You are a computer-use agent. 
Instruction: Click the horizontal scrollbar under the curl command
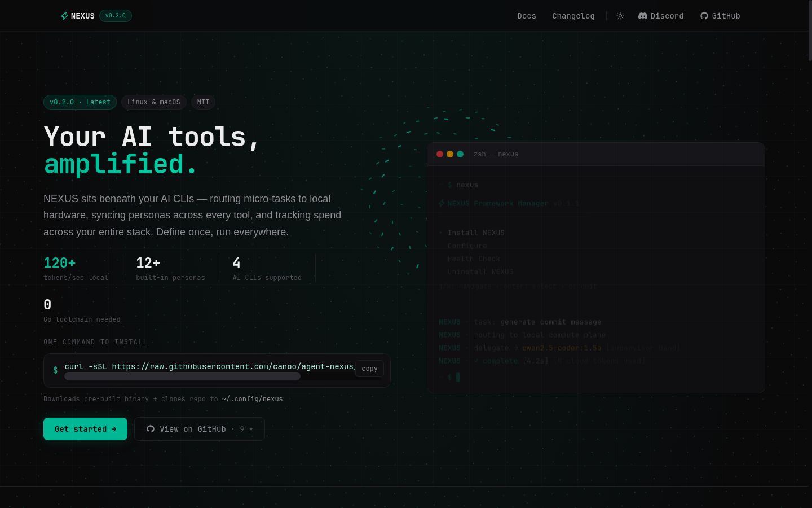[x=182, y=376]
